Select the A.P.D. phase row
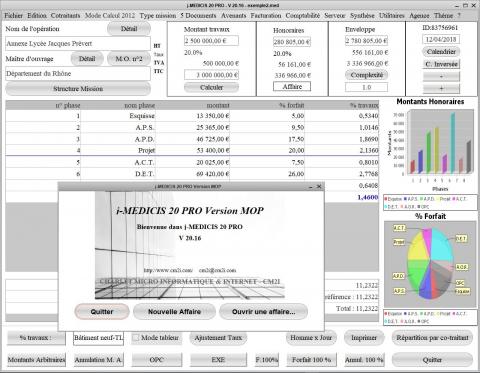Viewport: 480px width, 373px height. click(x=192, y=139)
